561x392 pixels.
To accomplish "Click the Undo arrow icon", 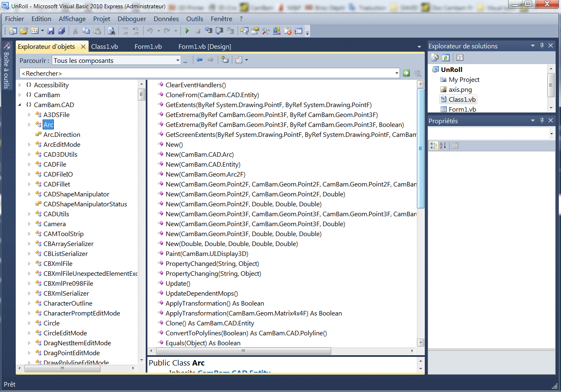I will pos(150,31).
